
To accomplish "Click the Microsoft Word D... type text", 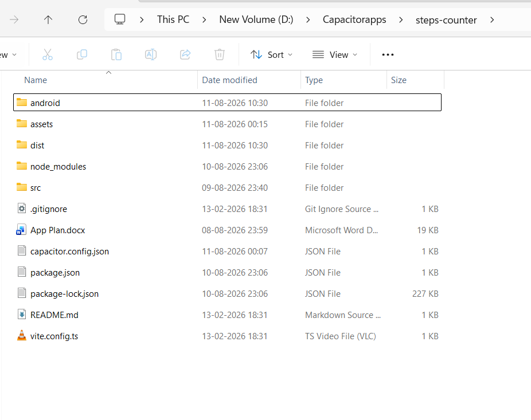I will point(341,230).
